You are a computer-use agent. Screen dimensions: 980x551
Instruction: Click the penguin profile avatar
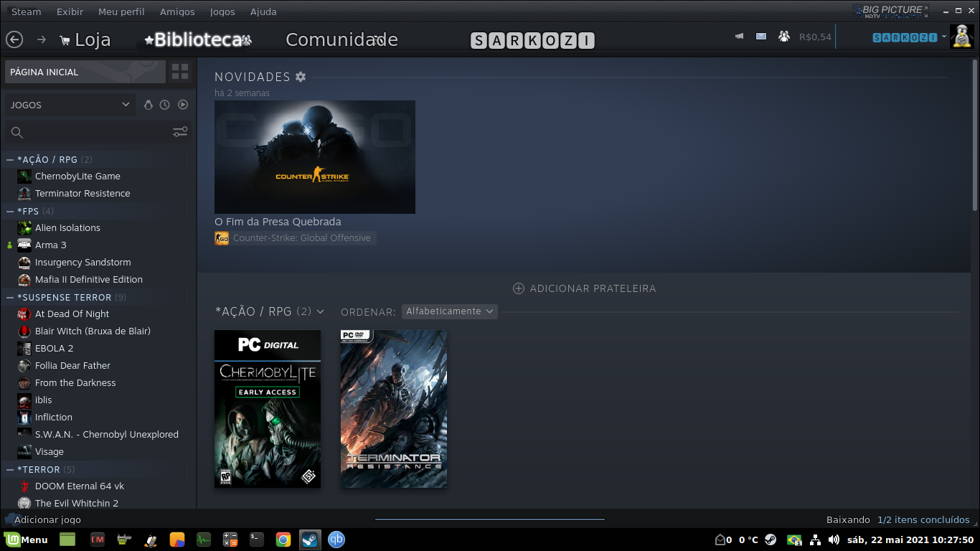(961, 37)
